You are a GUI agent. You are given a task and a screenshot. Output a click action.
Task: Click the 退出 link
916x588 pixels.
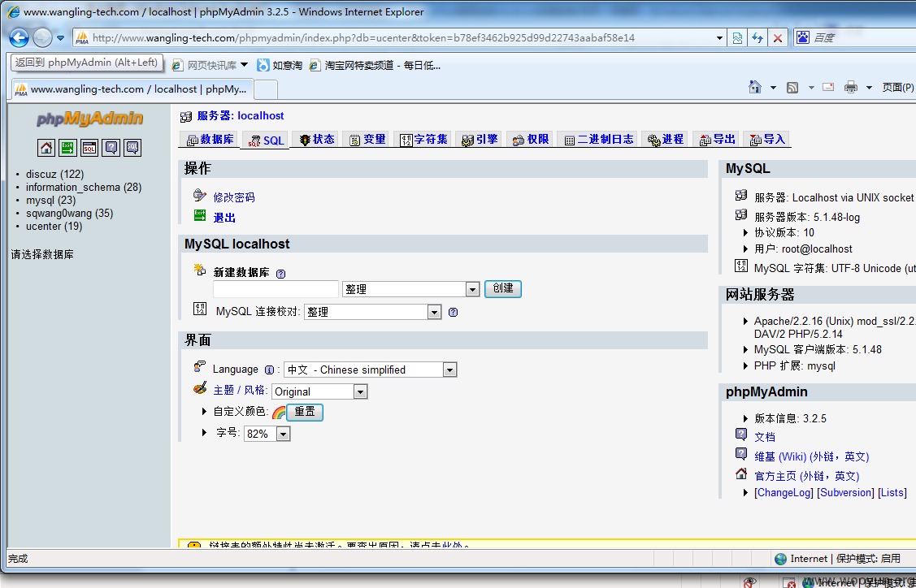(224, 218)
